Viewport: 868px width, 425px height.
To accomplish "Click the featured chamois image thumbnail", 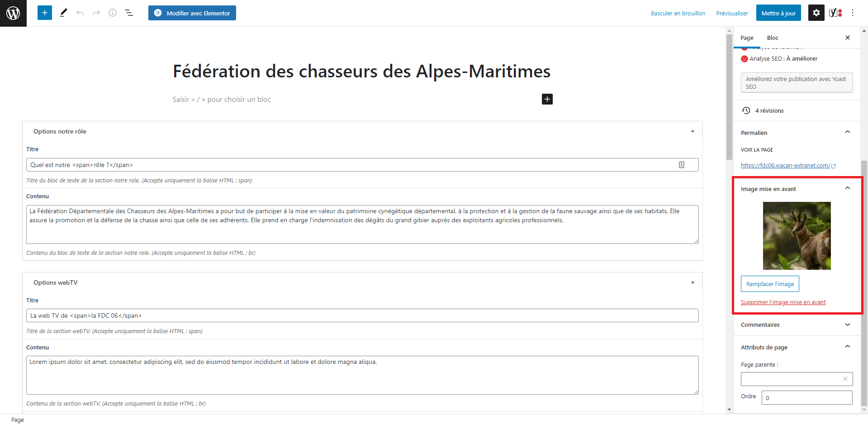I will pos(797,236).
